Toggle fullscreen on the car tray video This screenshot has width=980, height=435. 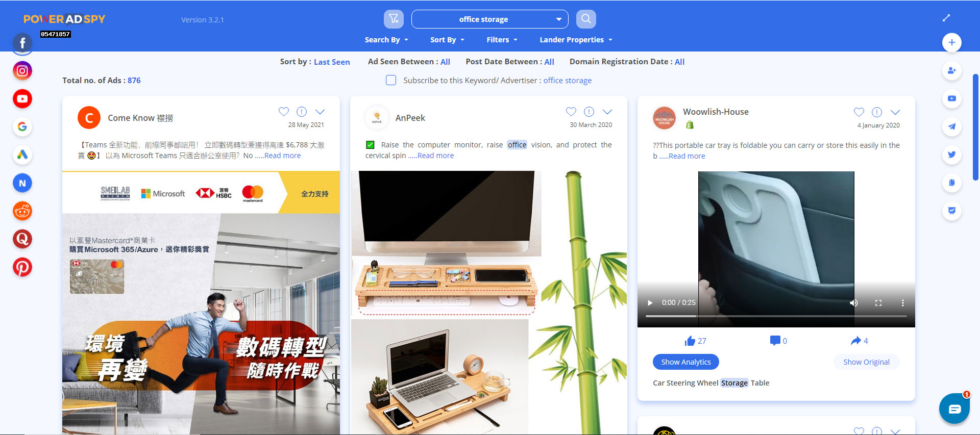coord(878,303)
